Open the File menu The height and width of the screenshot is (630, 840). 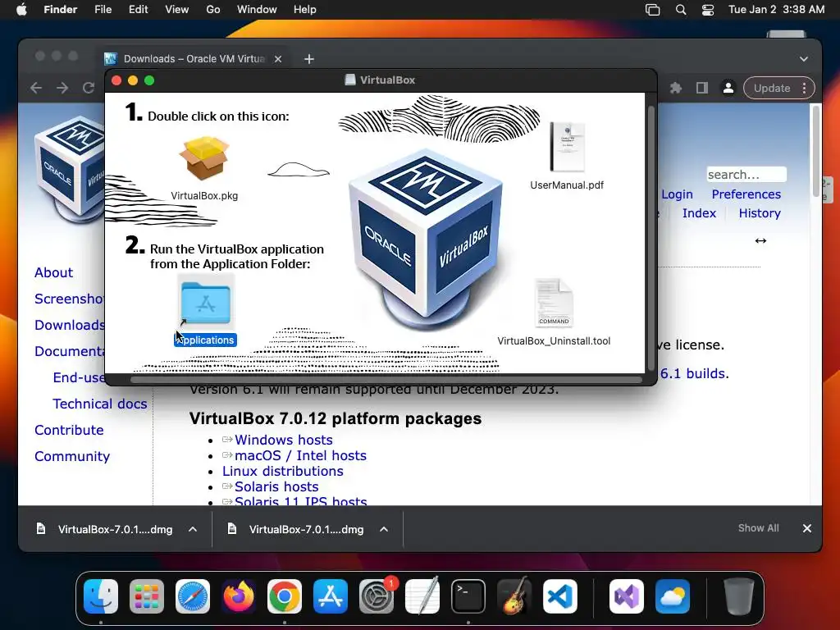click(x=103, y=10)
